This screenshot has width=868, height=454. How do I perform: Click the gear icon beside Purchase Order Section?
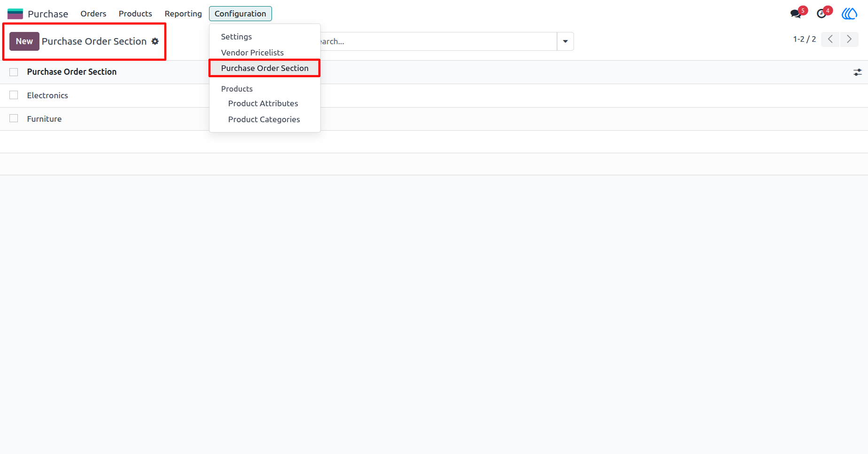coord(155,41)
